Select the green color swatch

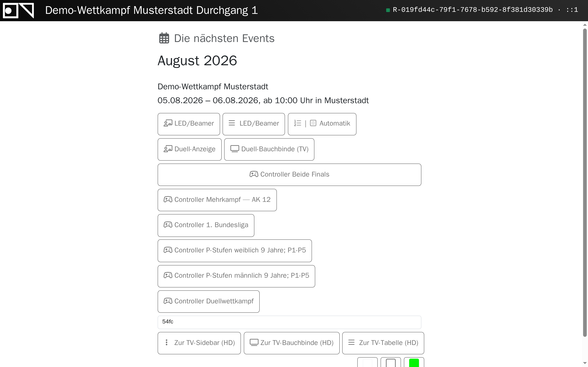point(414,362)
